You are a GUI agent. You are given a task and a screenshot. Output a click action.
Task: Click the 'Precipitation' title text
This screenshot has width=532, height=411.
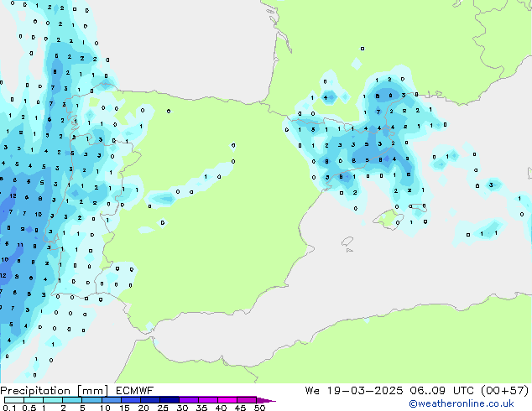tap(35, 391)
